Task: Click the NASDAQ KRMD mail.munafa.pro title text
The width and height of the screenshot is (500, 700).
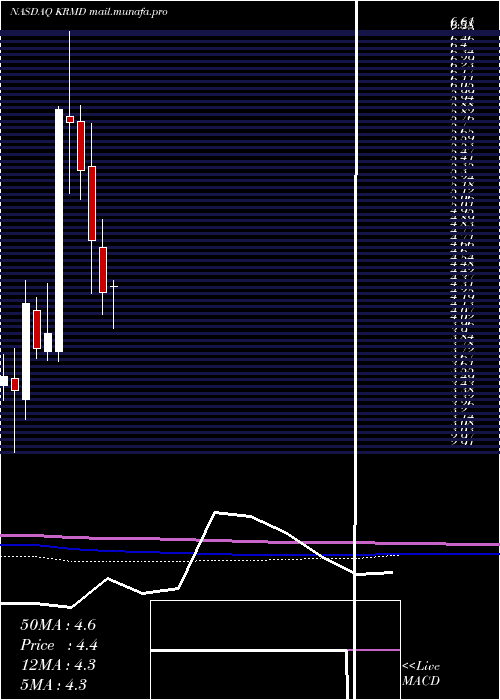Action: pos(88,12)
